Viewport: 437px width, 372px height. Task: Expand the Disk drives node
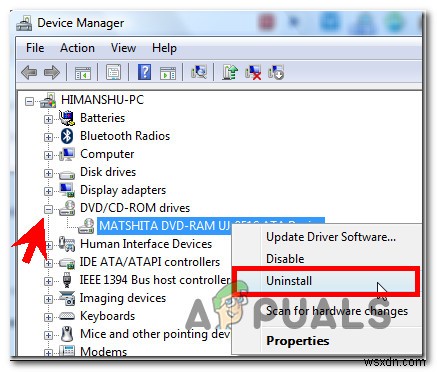[x=49, y=173]
